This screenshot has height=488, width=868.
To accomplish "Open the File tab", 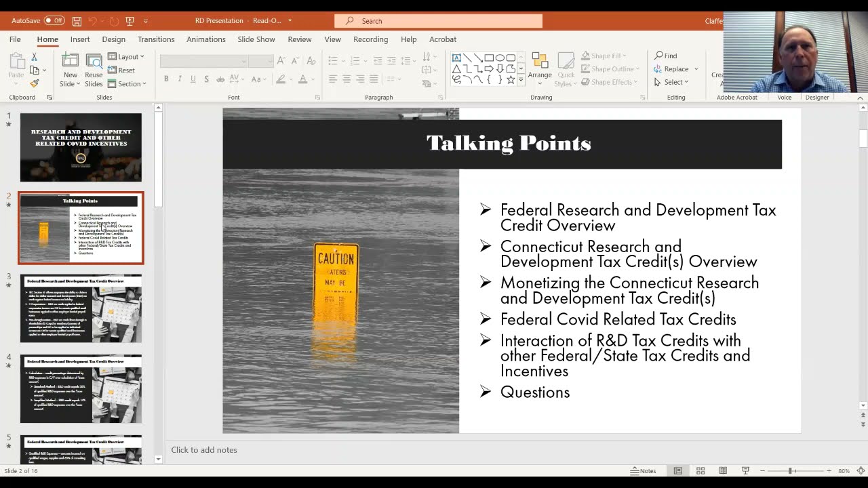I will (x=15, y=39).
